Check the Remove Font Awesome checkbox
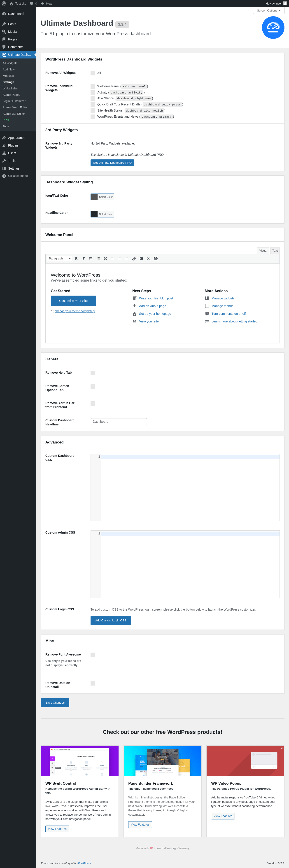The image size is (289, 868). pyautogui.click(x=93, y=655)
